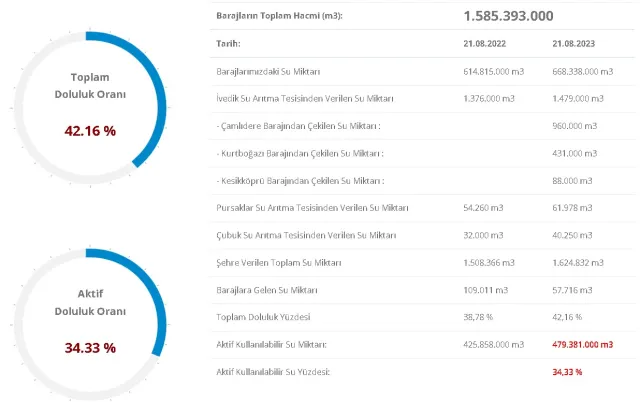Click İvedik Su Arıtma Tesisinden row label
The height and width of the screenshot is (402, 640).
305,98
